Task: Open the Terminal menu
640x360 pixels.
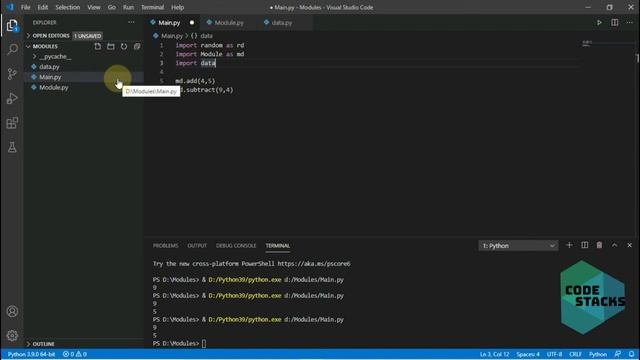Action: tap(152, 7)
